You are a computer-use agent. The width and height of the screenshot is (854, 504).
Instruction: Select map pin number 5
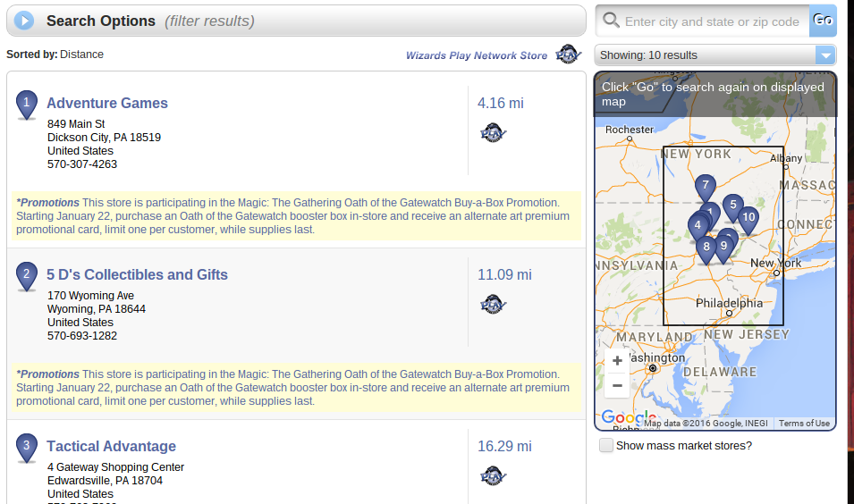pos(733,206)
